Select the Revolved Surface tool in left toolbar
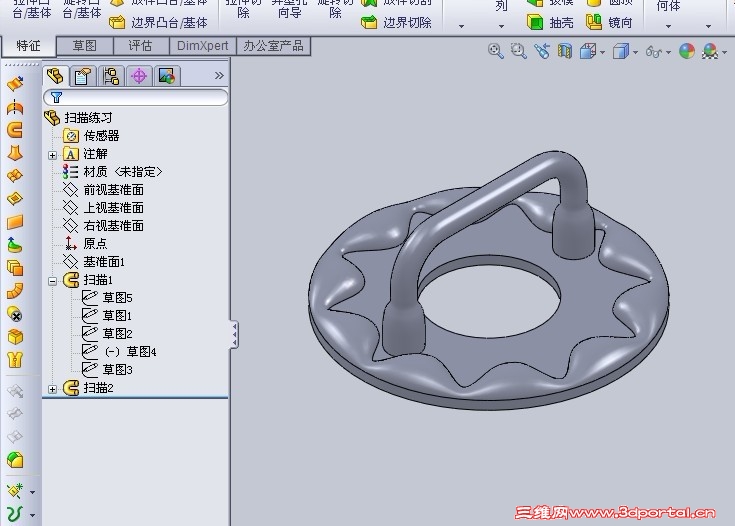This screenshot has width=735, height=526. coord(15,107)
